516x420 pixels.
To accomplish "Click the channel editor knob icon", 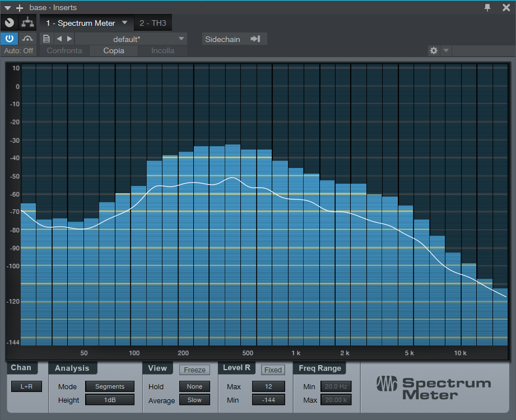I will click(10, 23).
